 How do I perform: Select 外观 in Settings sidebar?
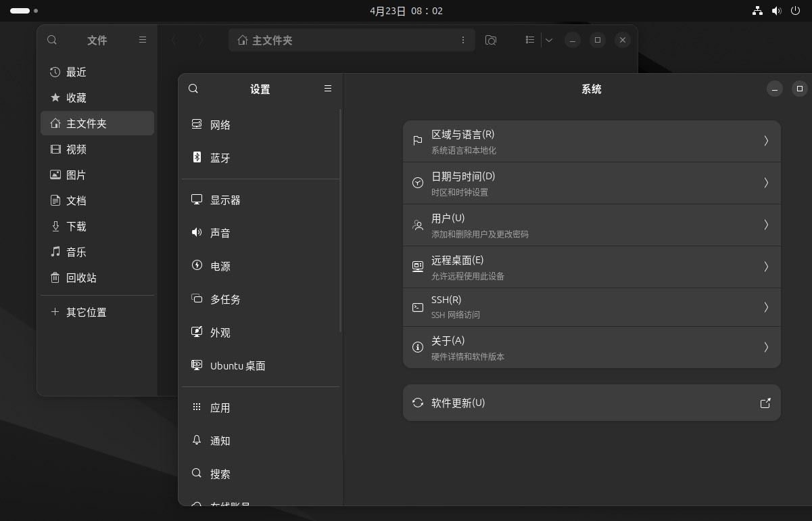[220, 332]
